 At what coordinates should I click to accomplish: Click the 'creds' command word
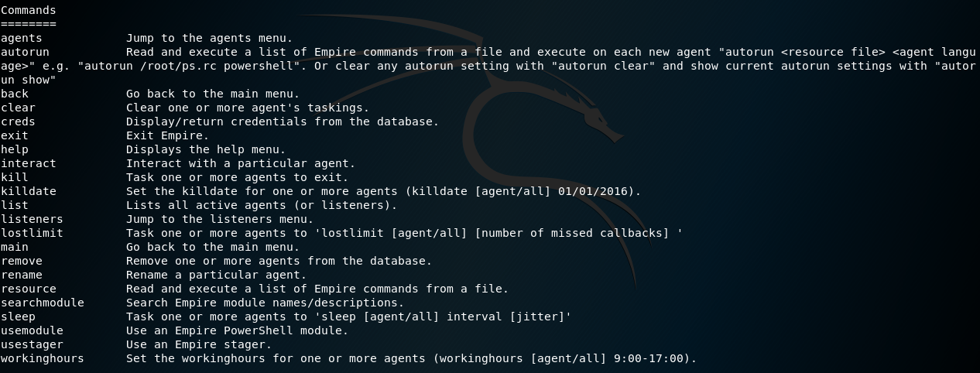tap(18, 121)
